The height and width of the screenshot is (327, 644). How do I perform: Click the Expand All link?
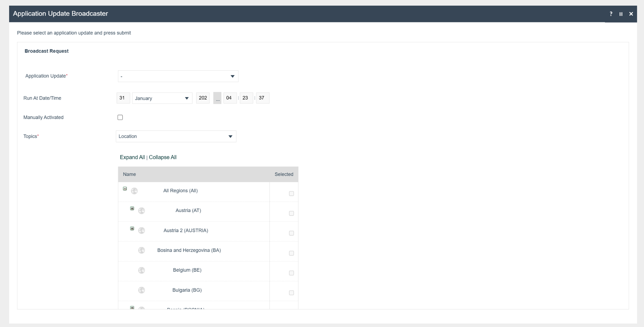(x=132, y=157)
